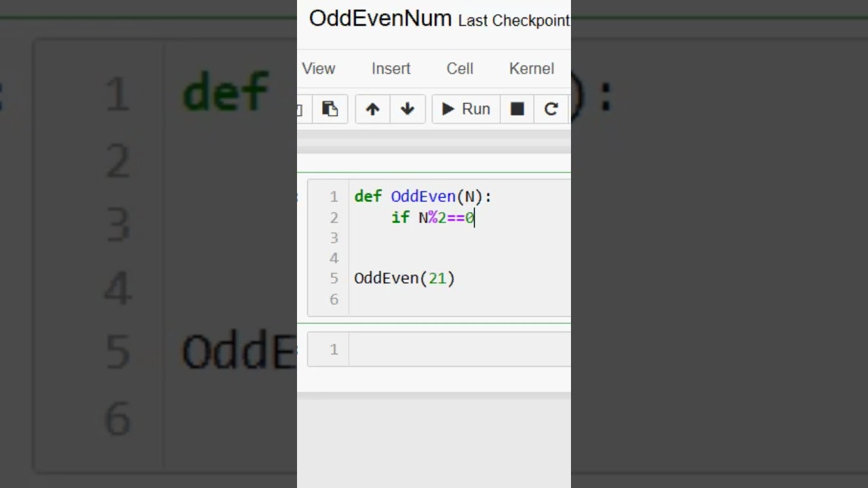Click the Last Checkpoint text
The height and width of the screenshot is (488, 868).
514,21
